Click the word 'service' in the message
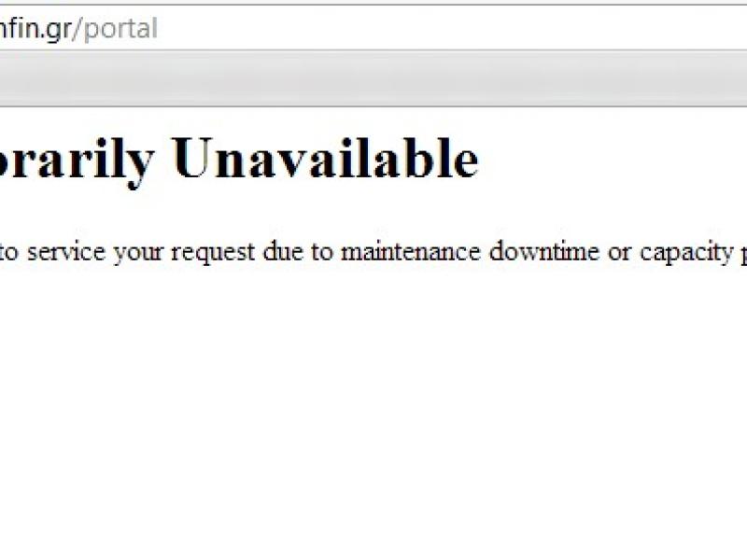This screenshot has width=747, height=560. [65, 251]
